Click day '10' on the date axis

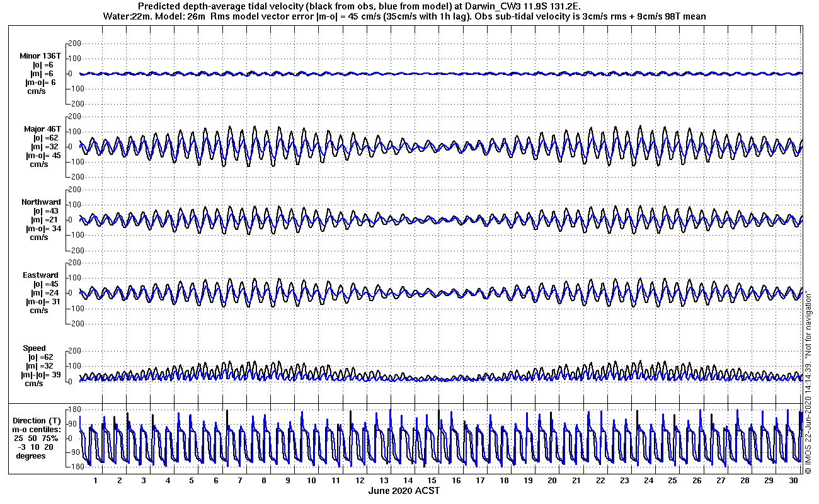[311, 481]
